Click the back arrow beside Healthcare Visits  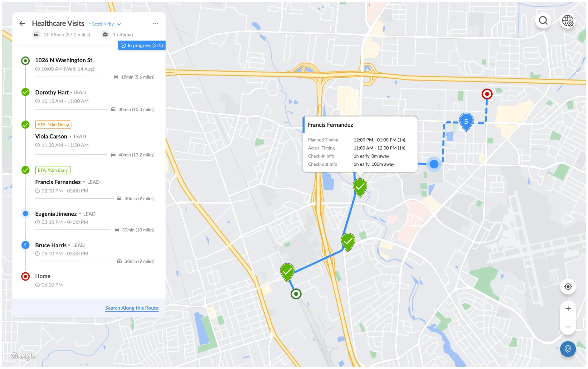22,23
